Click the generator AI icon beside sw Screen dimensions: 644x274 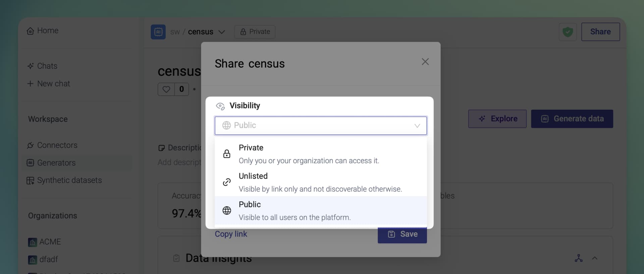158,32
